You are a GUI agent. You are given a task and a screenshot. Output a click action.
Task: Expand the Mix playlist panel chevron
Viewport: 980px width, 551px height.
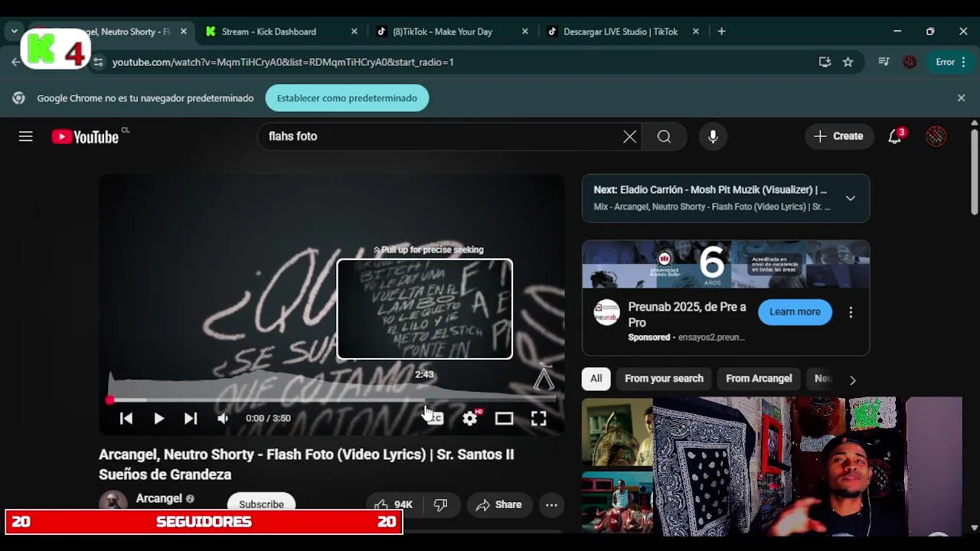point(850,198)
